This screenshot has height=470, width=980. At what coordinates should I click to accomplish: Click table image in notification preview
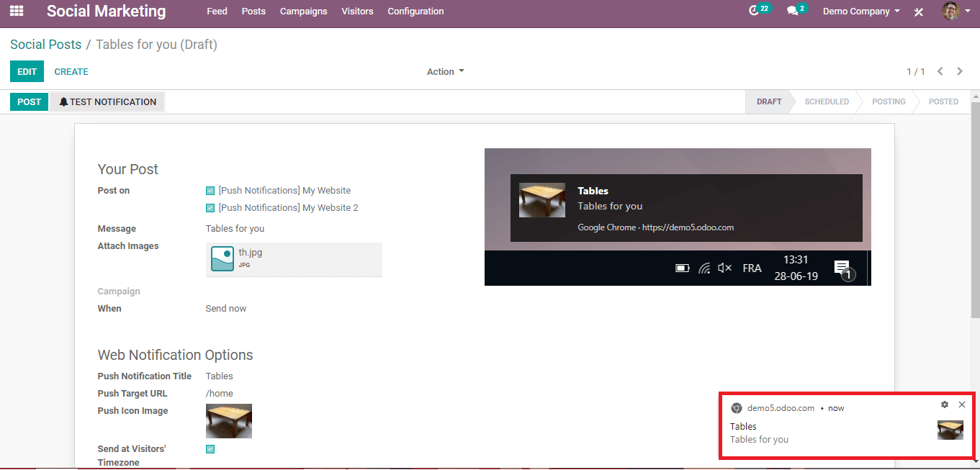pyautogui.click(x=542, y=200)
